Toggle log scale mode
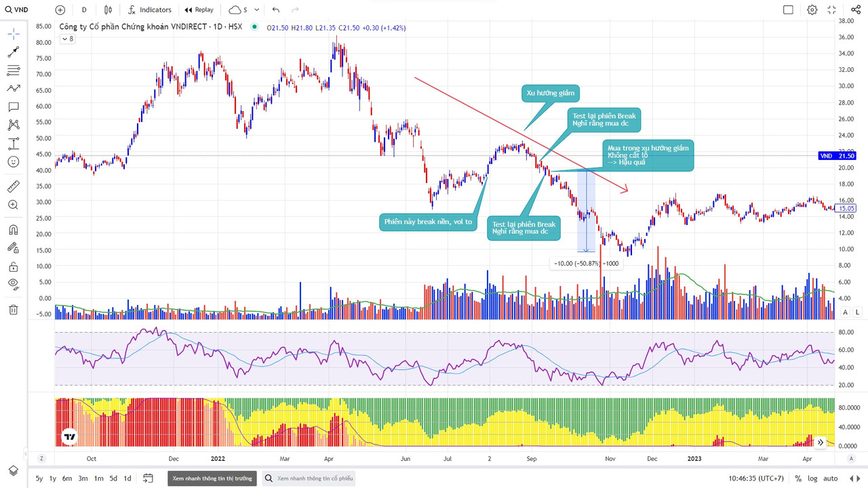 812,479
